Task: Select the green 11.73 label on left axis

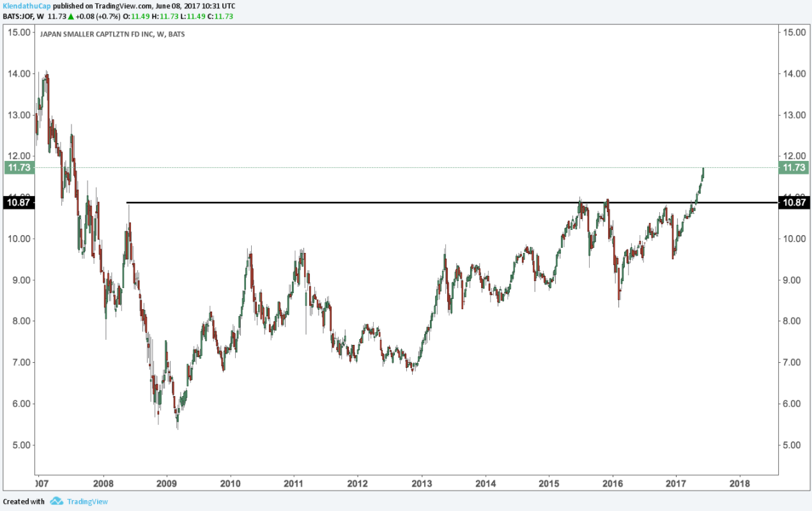Action: 17,167
